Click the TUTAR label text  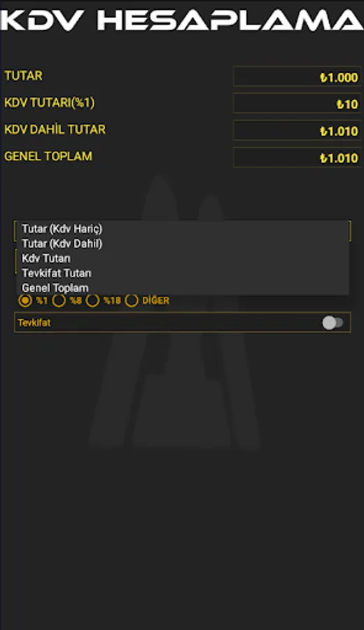23,76
